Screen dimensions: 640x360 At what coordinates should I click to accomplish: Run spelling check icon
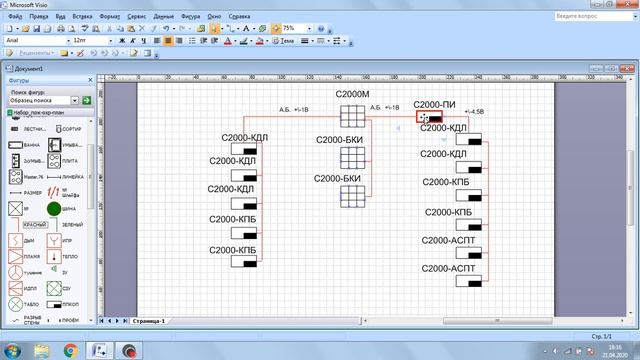click(x=85, y=29)
